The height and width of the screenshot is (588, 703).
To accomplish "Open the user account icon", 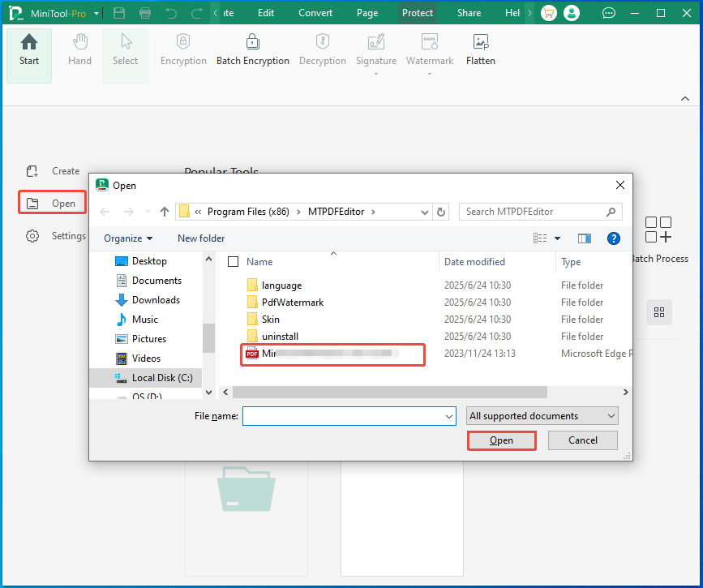I will (x=572, y=13).
